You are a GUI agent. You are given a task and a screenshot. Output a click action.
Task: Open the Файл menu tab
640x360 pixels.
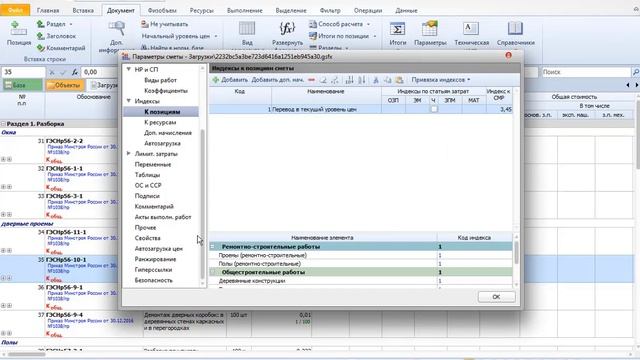15,10
